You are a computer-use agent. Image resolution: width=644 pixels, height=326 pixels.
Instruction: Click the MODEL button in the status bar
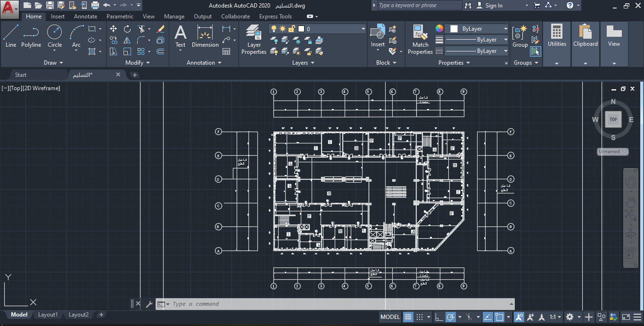[390, 317]
